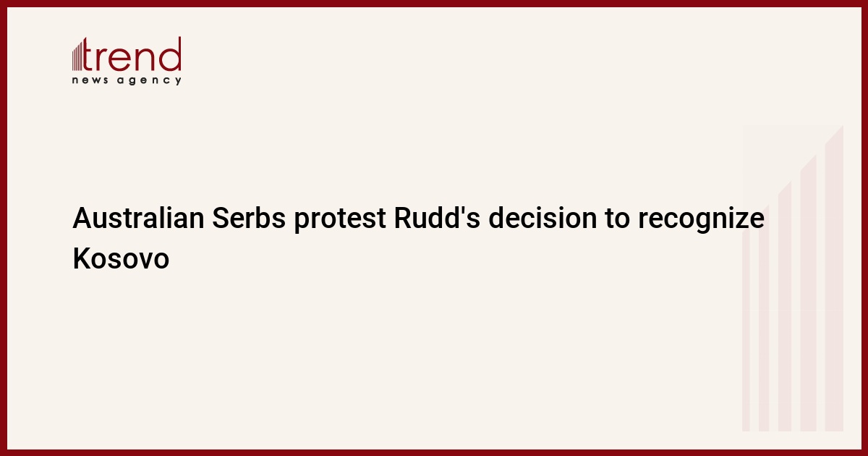This screenshot has width=868, height=456.
Task: Click the dark red top border
Action: pos(434,4)
